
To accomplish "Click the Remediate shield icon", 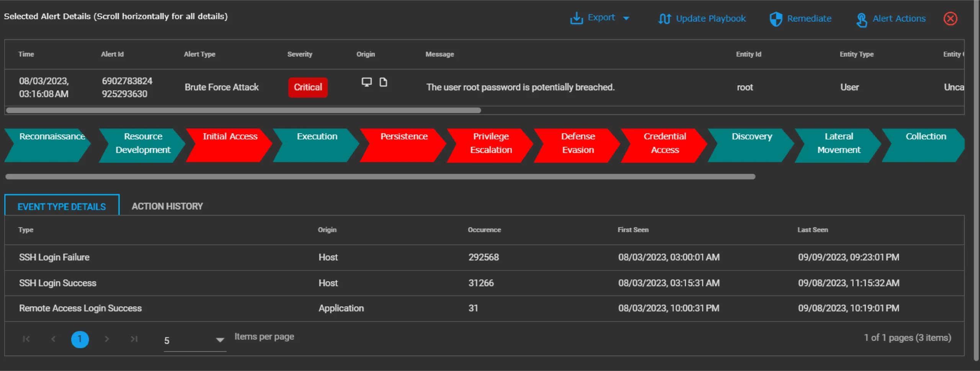I will (x=776, y=19).
